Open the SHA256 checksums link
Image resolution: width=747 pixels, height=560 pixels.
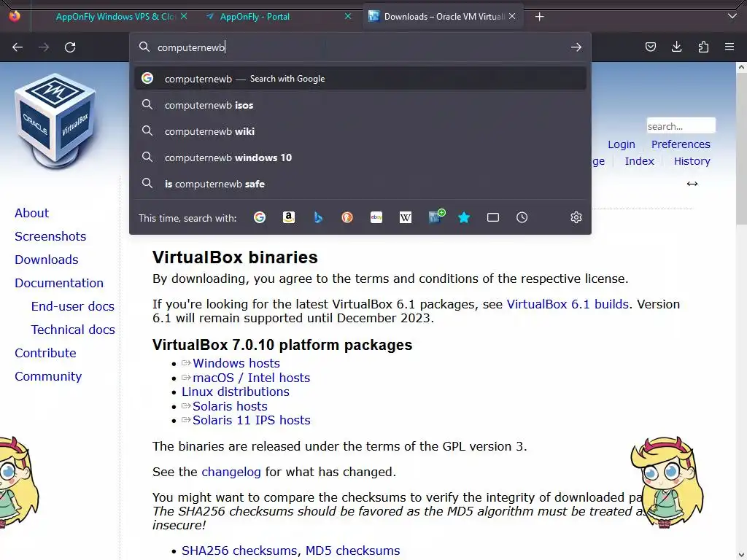click(x=239, y=551)
